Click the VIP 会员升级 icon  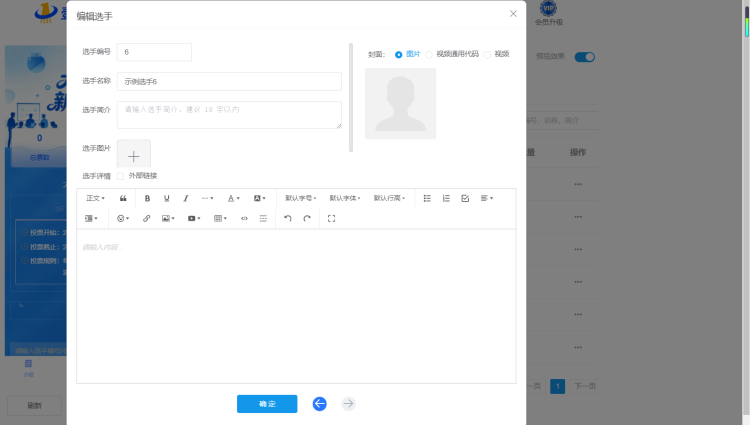(549, 13)
